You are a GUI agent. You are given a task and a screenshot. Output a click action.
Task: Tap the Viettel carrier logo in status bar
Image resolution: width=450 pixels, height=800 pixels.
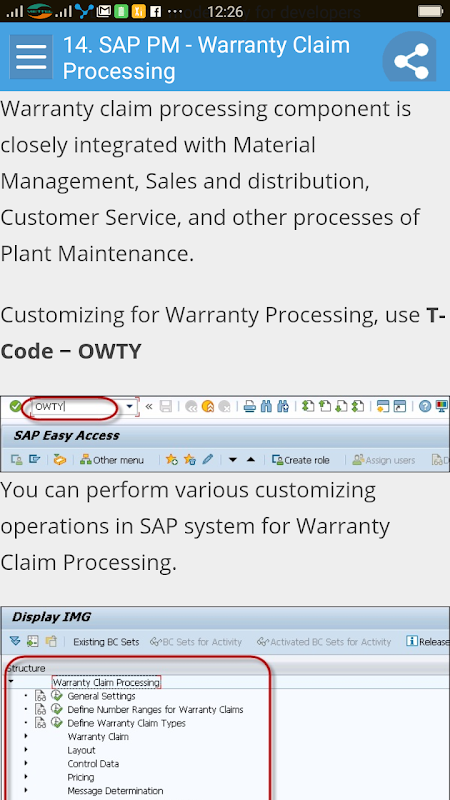(x=40, y=11)
